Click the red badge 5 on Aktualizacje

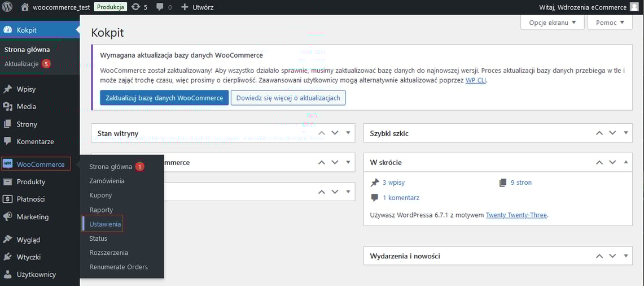click(46, 64)
